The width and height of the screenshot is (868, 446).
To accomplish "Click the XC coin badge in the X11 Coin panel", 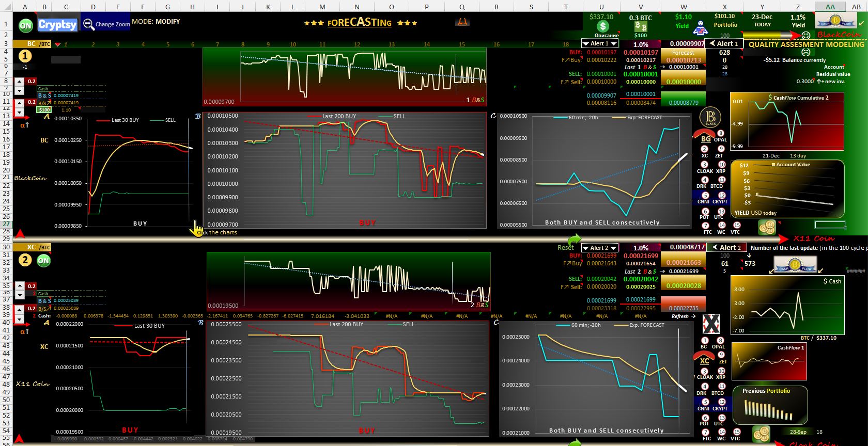I will (x=704, y=358).
